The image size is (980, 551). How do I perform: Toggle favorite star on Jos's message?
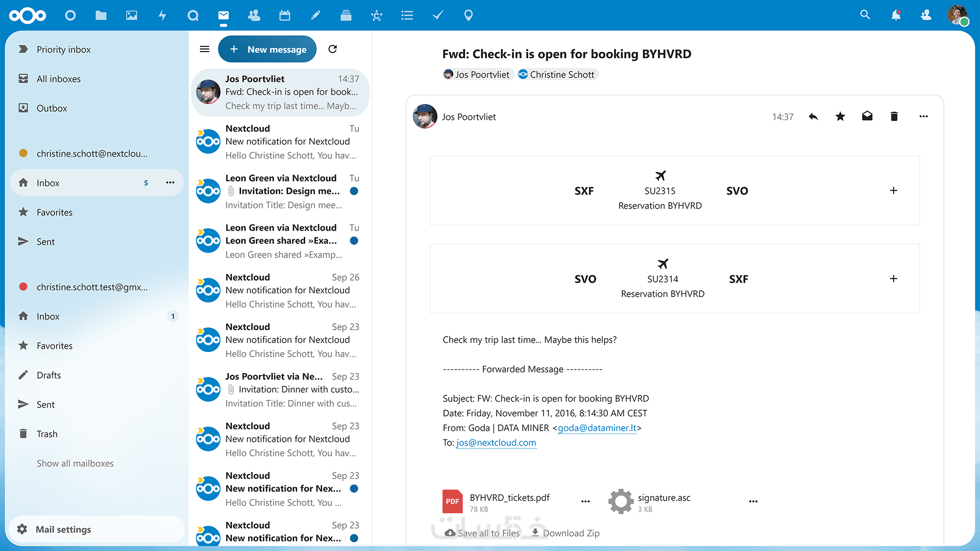coord(840,117)
